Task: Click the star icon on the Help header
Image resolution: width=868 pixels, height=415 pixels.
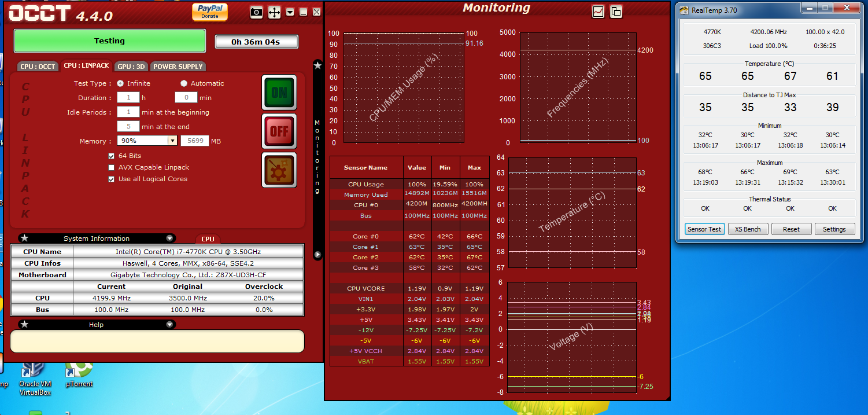Action: pos(25,324)
